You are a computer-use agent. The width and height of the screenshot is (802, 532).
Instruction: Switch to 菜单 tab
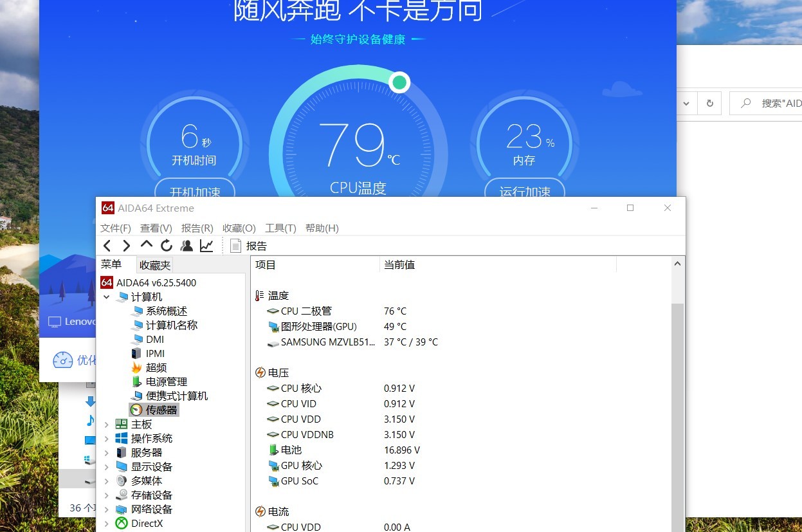tap(111, 264)
